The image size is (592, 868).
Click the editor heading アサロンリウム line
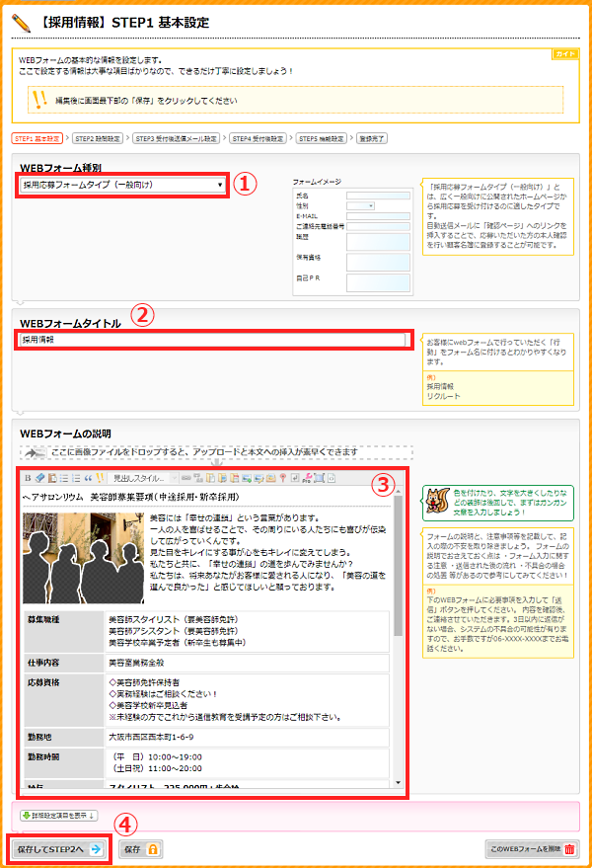click(130, 497)
